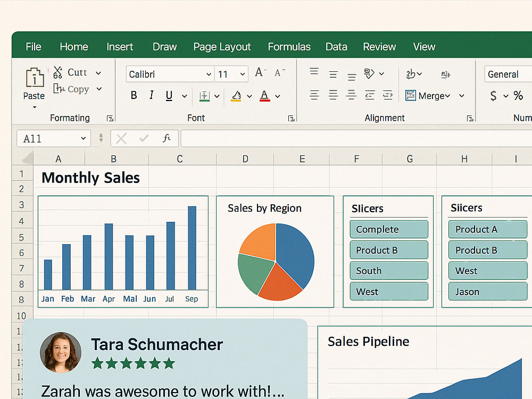Click the currency dollar format icon
The height and width of the screenshot is (399, 532).
493,96
